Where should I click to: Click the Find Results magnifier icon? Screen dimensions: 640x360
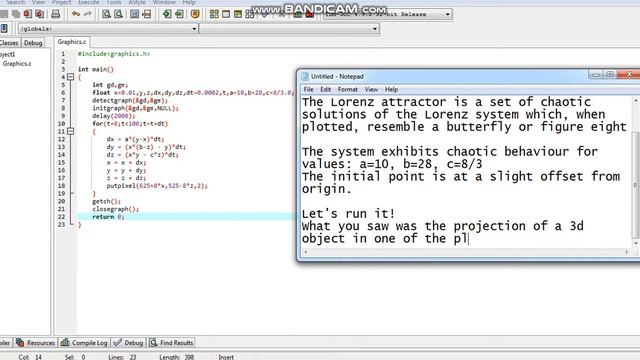(x=153, y=342)
